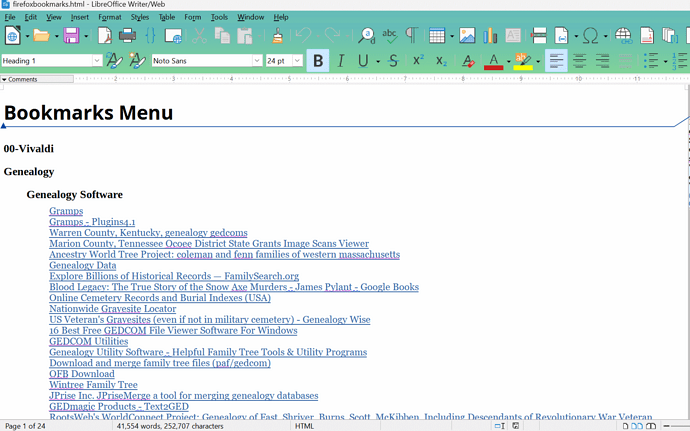Toggle Underline formatting
Screen dimensions: 690x431
click(x=363, y=61)
